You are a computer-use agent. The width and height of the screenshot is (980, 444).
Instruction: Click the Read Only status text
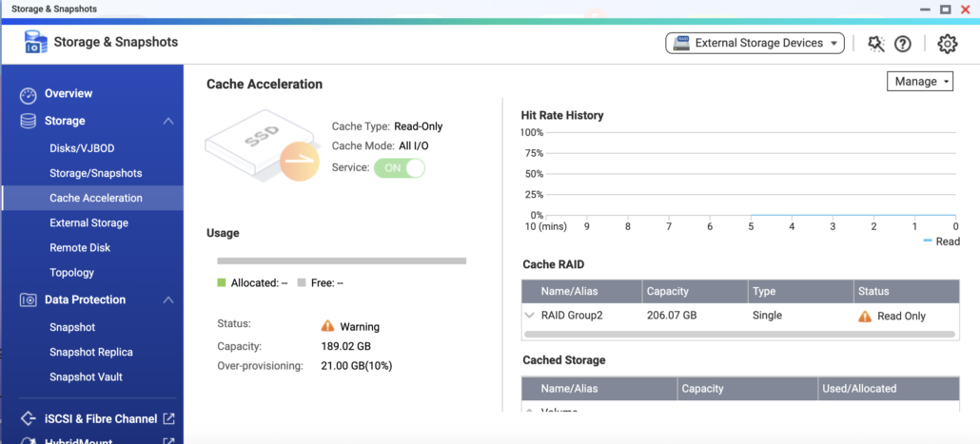pos(901,316)
